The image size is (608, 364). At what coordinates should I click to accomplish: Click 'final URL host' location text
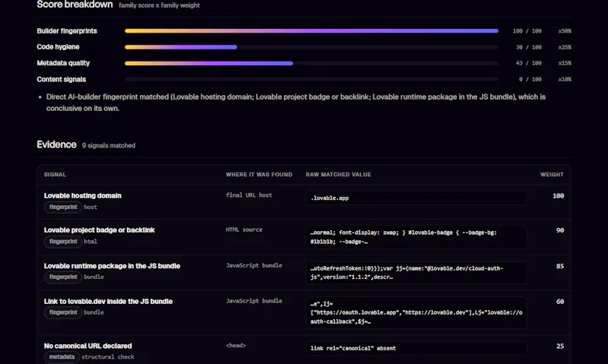[249, 195]
